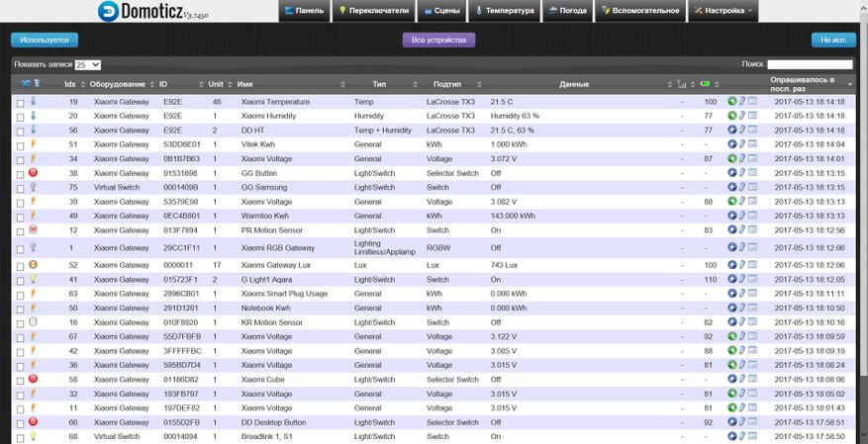Image resolution: width=868 pixels, height=444 pixels.
Task: Click the 743 Lux data value
Action: (504, 265)
